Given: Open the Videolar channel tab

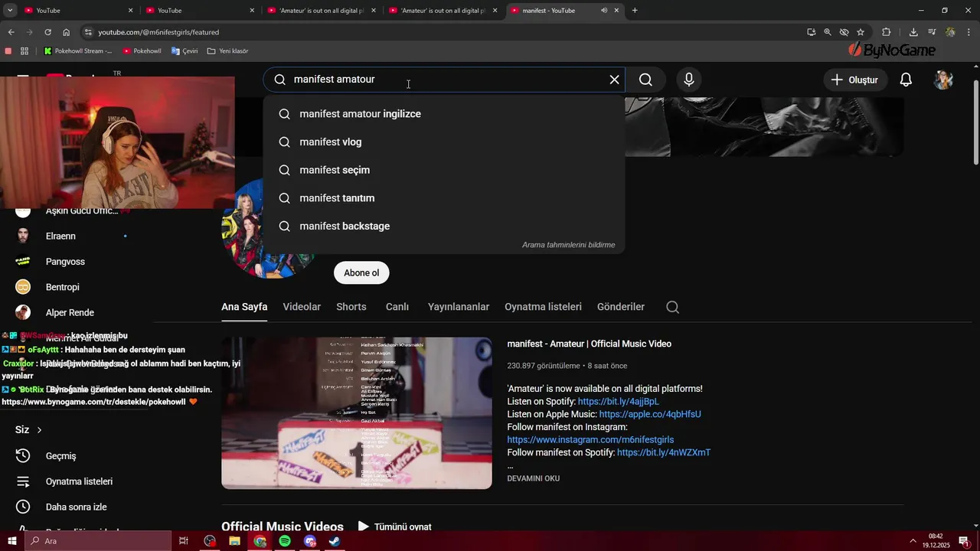Looking at the screenshot, I should [x=302, y=307].
